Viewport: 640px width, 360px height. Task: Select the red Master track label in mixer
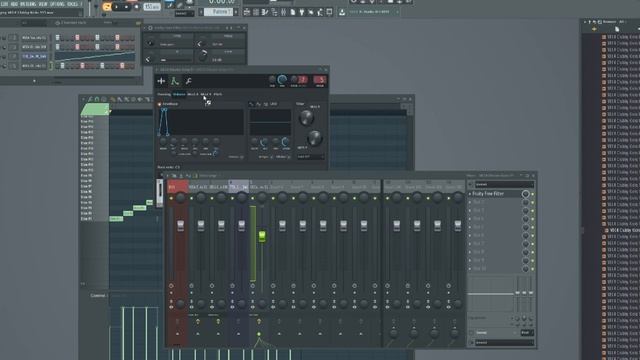pos(178,187)
